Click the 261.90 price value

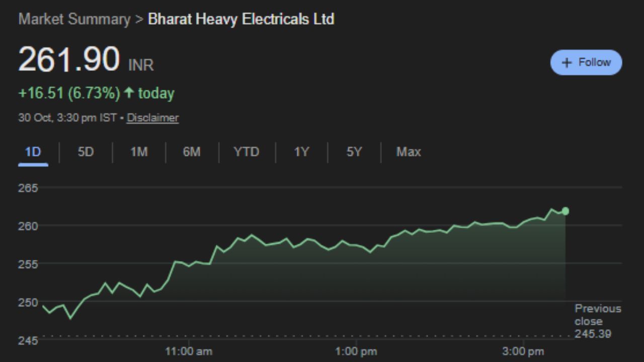coord(69,59)
